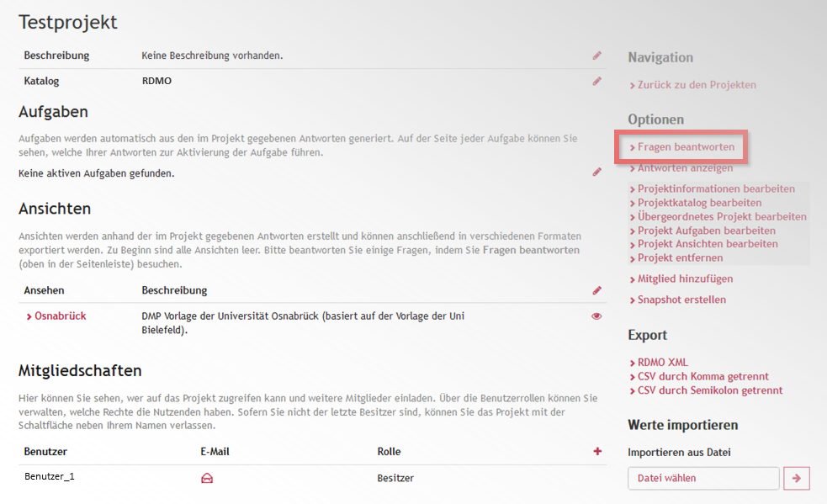Click pencil icon in Katalog row
827x504 pixels.
pos(596,82)
